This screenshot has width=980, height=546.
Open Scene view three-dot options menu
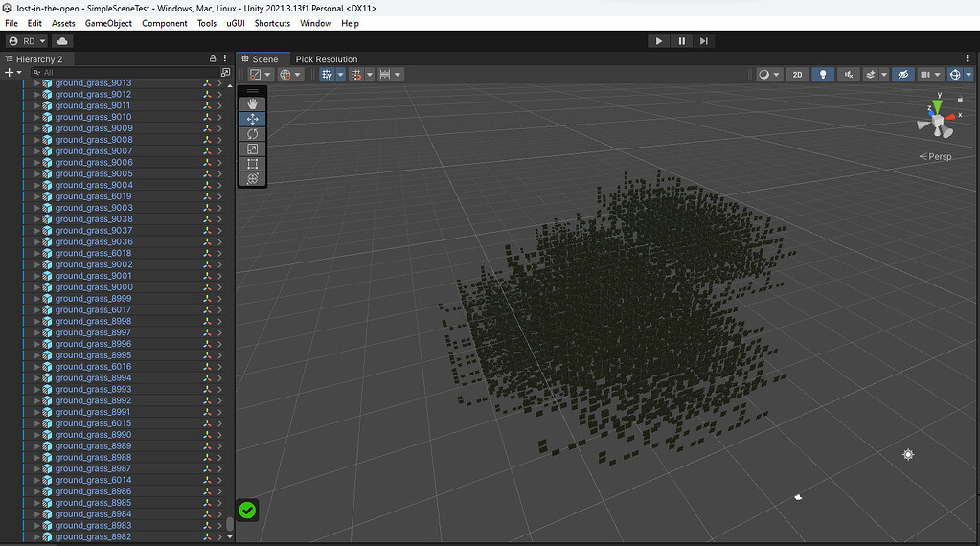968,58
